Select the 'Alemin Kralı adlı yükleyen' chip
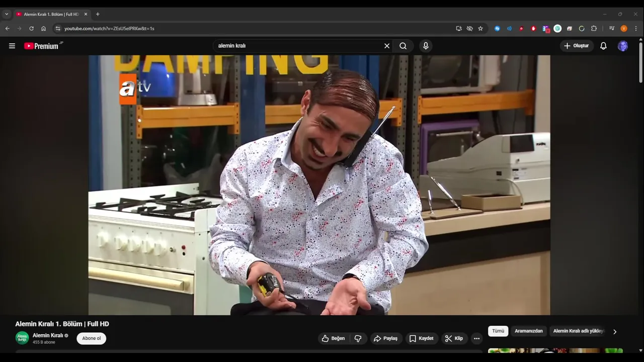 (579, 331)
